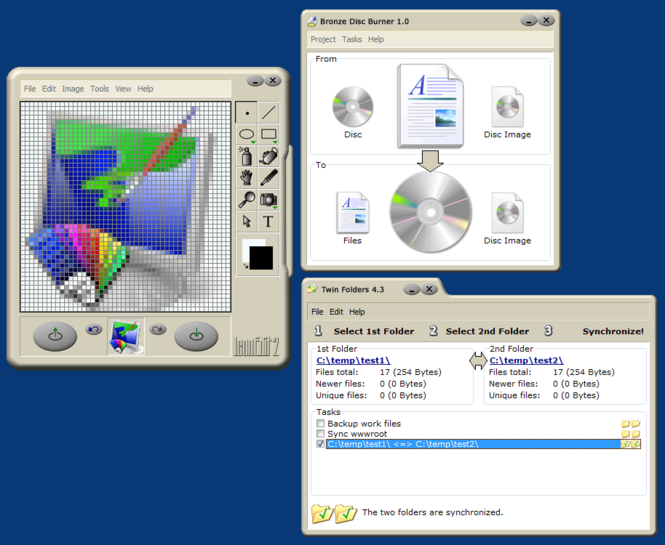The image size is (665, 545).
Task: Open the small arrow under the camera tool
Action: click(275, 208)
